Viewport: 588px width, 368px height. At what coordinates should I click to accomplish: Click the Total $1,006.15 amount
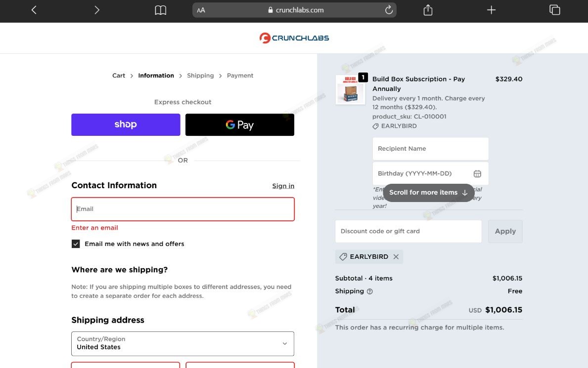503,310
